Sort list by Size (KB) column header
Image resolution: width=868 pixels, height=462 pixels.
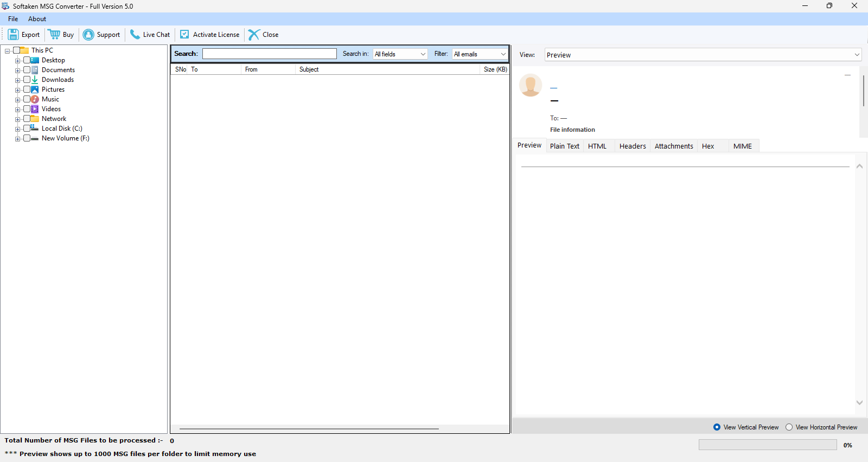495,69
